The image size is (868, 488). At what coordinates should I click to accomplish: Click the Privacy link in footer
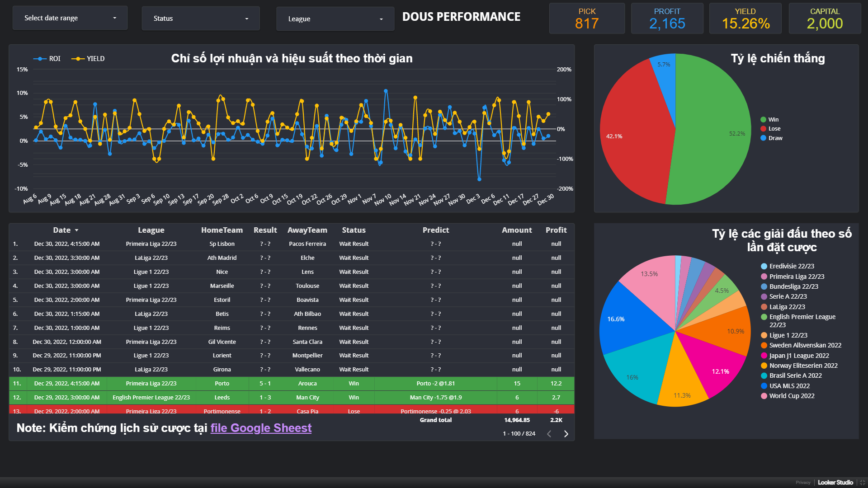click(x=803, y=483)
